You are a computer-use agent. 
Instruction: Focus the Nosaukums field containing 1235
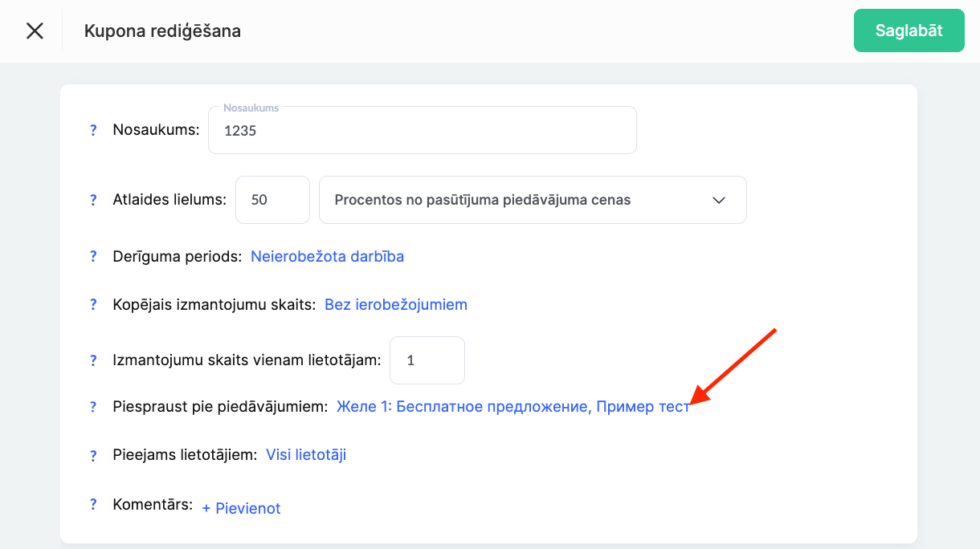(x=422, y=131)
